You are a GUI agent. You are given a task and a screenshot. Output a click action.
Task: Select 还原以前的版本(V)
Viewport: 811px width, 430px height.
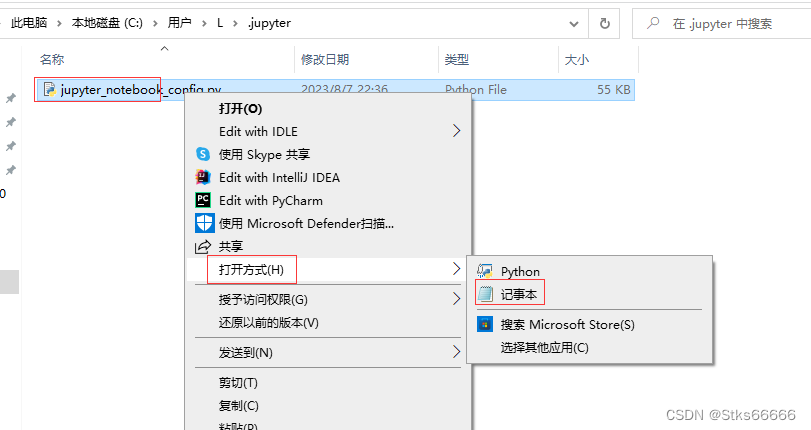coord(268,323)
